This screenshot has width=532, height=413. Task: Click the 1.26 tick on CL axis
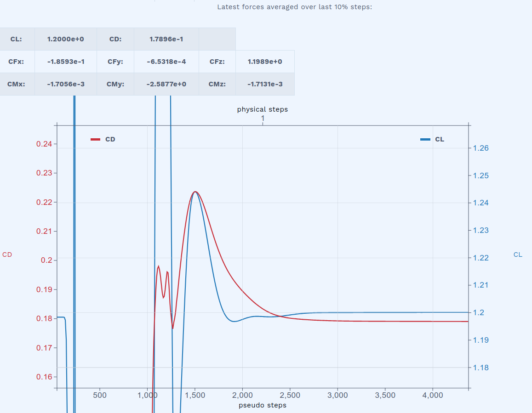pyautogui.click(x=481, y=148)
